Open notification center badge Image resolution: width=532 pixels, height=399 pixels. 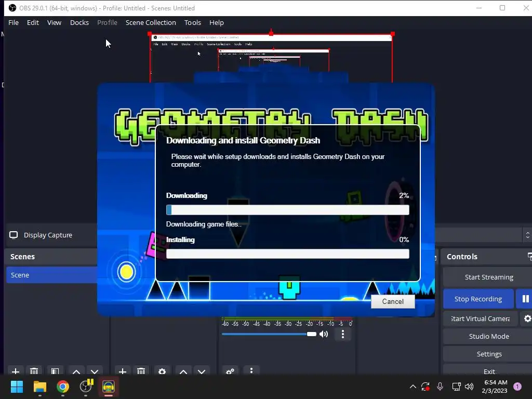pos(517,387)
